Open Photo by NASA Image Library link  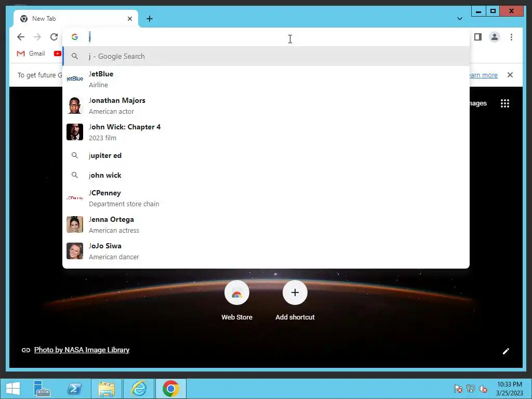(x=82, y=350)
